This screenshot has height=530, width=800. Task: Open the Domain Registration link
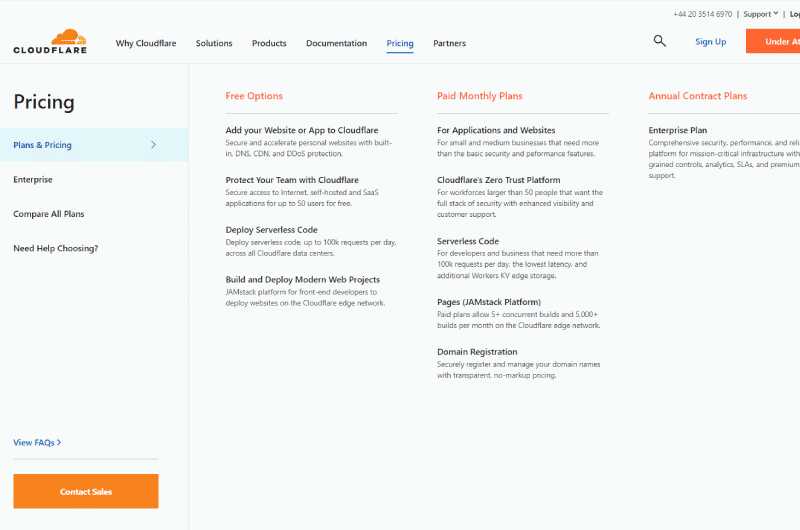[x=477, y=352]
